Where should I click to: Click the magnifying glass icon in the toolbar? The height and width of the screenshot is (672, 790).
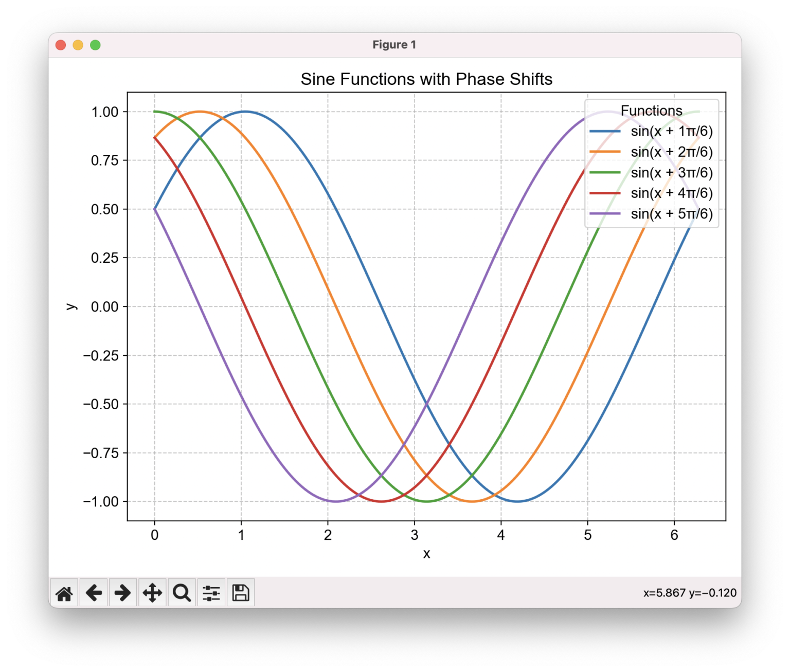tap(181, 592)
